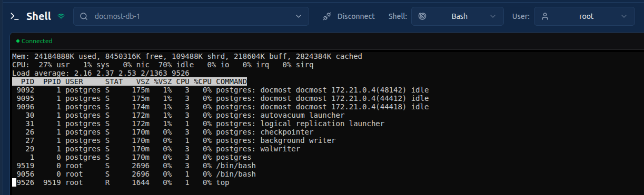Click the /bin/bash row with PID 9519
The width and height of the screenshot is (644, 195).
tap(134, 166)
